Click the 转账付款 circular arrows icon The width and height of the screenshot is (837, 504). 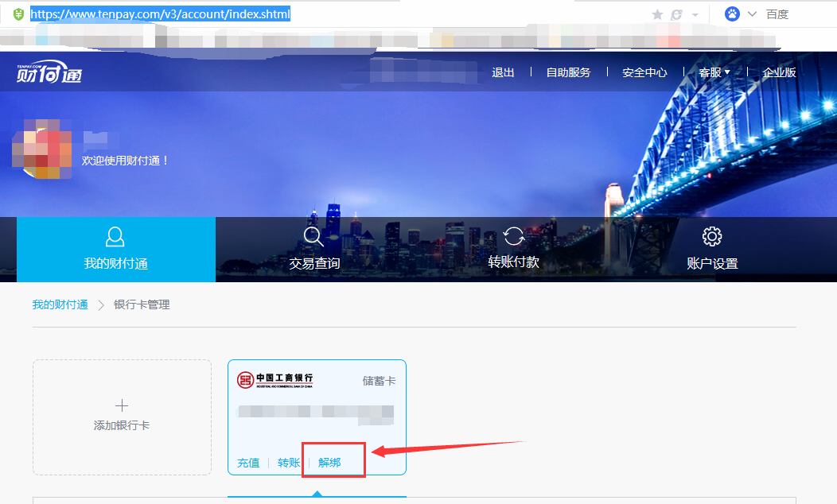512,236
